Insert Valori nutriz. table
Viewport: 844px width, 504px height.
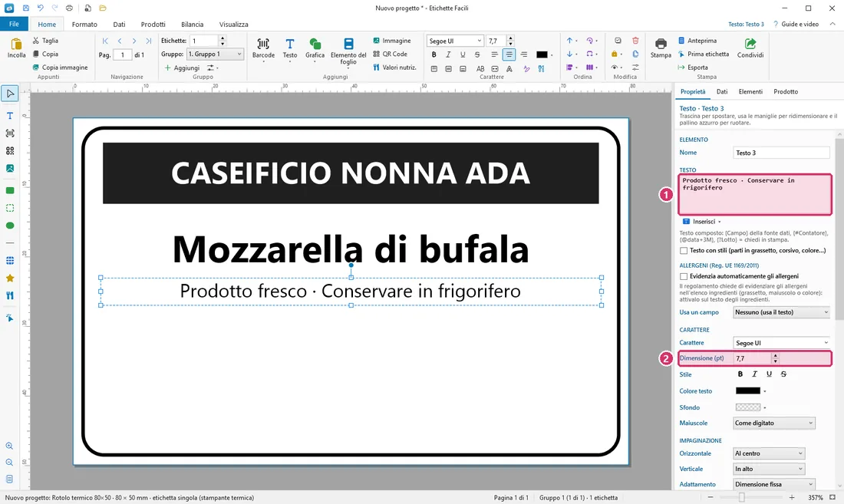click(x=394, y=68)
